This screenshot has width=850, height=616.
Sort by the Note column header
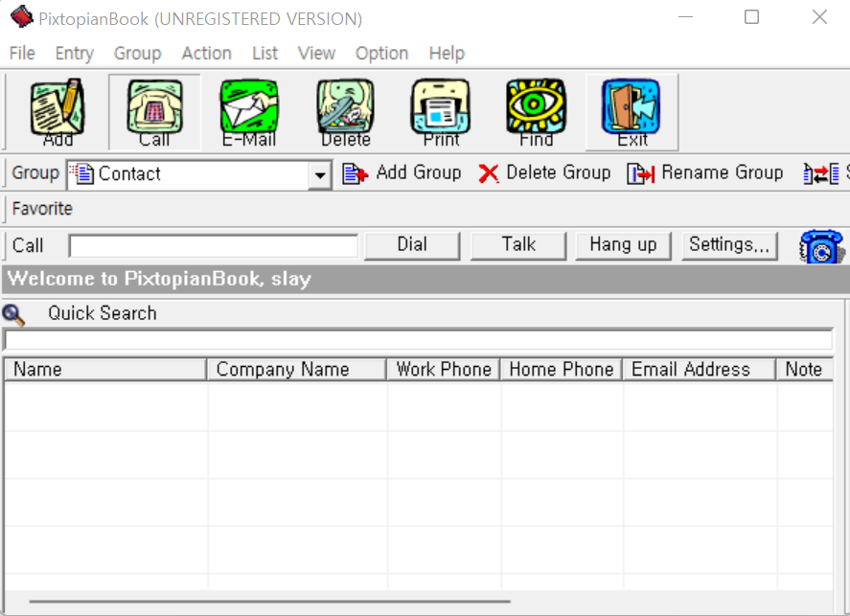[804, 370]
